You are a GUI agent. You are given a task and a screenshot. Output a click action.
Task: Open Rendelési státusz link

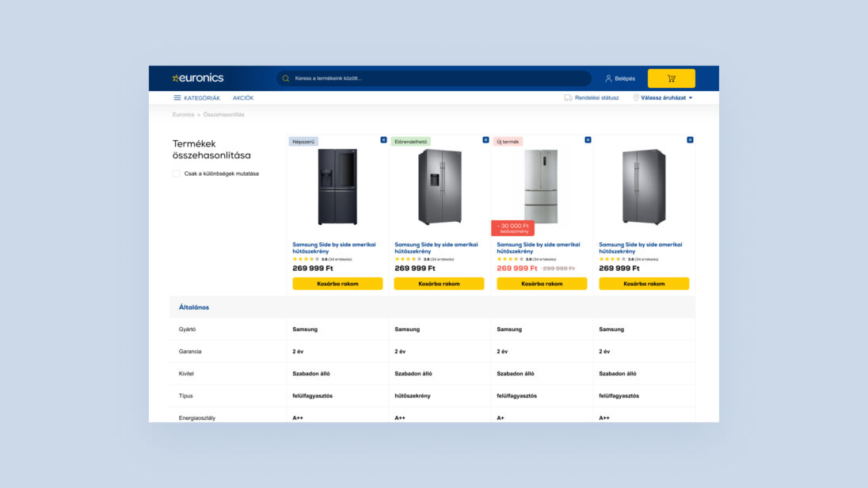click(x=592, y=98)
